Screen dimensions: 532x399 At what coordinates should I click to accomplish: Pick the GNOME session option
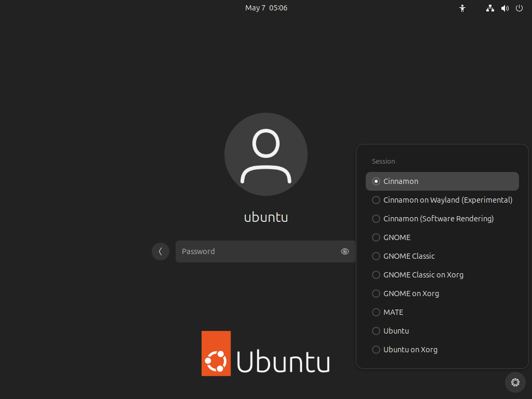(x=442, y=237)
